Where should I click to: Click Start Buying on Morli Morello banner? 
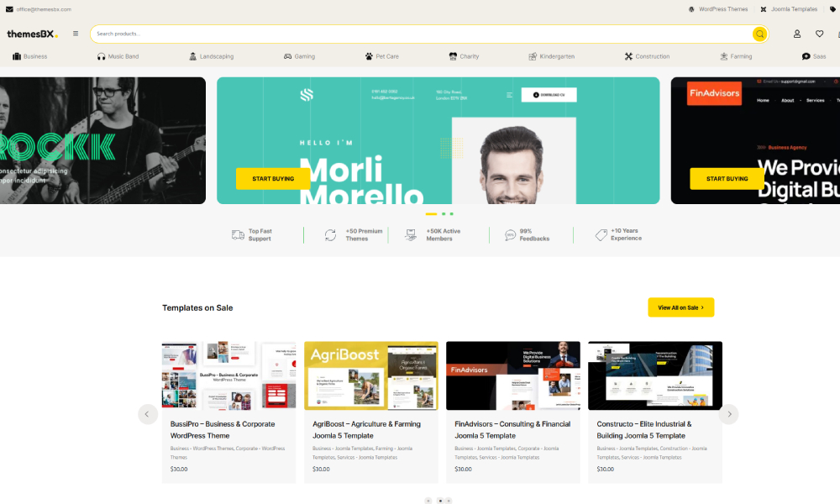[273, 179]
